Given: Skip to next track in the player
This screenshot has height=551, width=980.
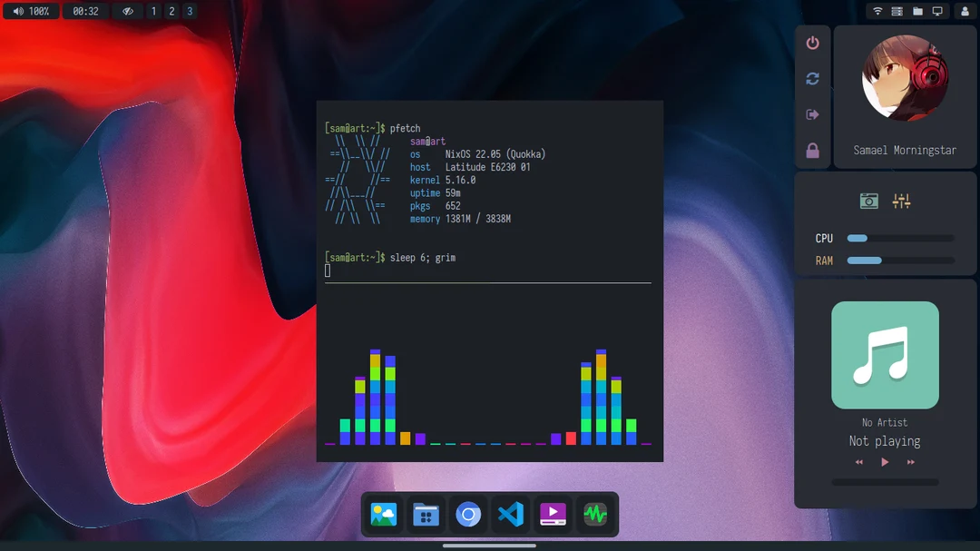Looking at the screenshot, I should (x=910, y=461).
